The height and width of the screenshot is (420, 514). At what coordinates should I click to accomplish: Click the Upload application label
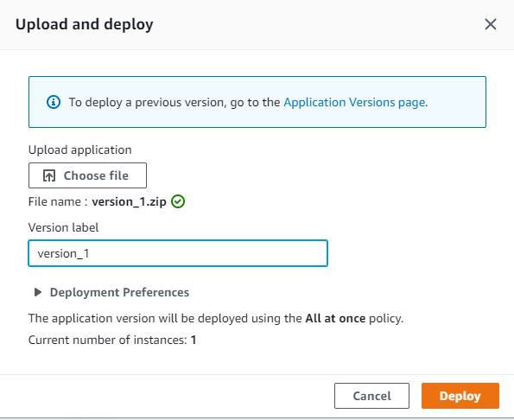click(80, 150)
